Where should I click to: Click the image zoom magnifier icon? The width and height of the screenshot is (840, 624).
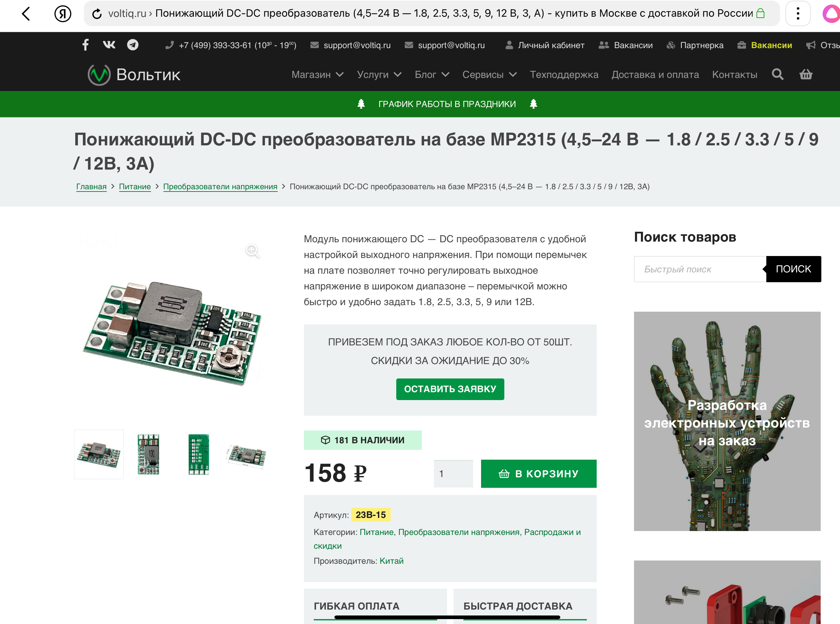252,250
